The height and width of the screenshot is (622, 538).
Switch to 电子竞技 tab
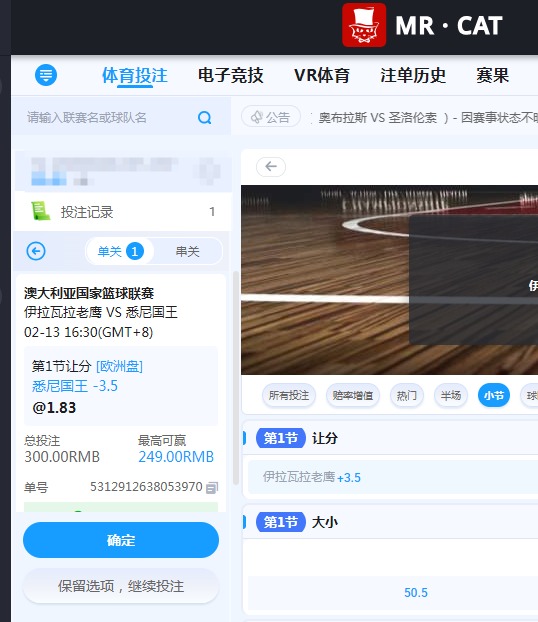coord(231,75)
